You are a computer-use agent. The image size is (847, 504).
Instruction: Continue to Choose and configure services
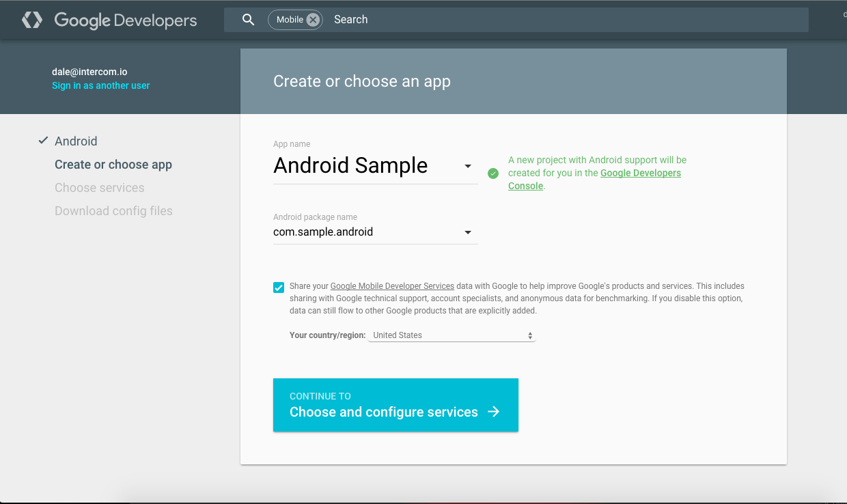(x=395, y=405)
